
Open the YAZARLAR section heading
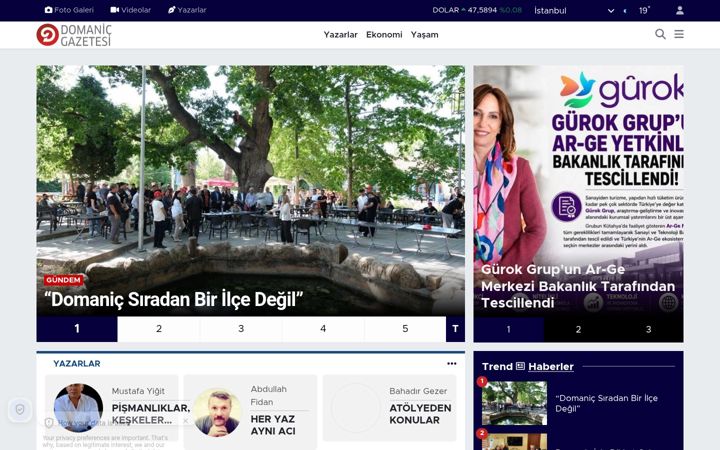pyautogui.click(x=77, y=364)
